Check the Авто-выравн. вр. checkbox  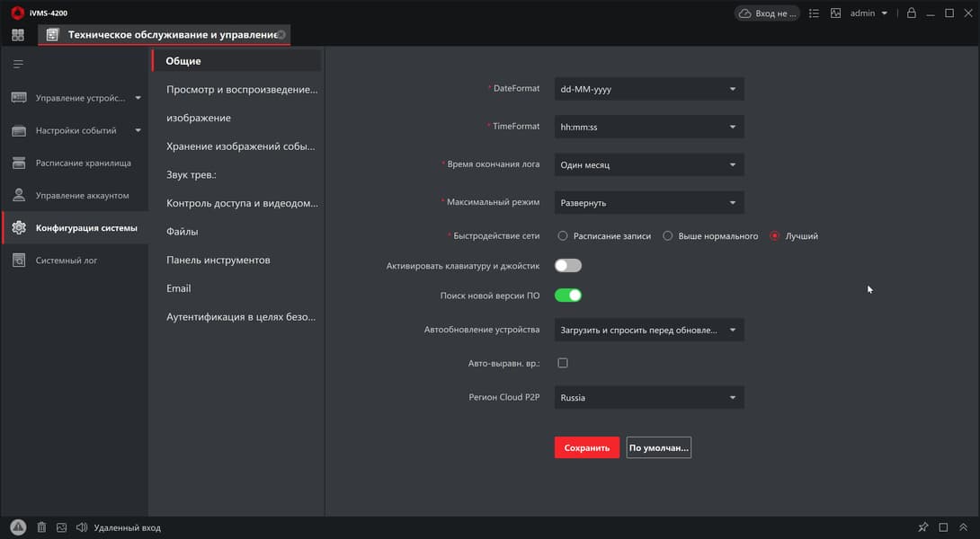click(563, 363)
